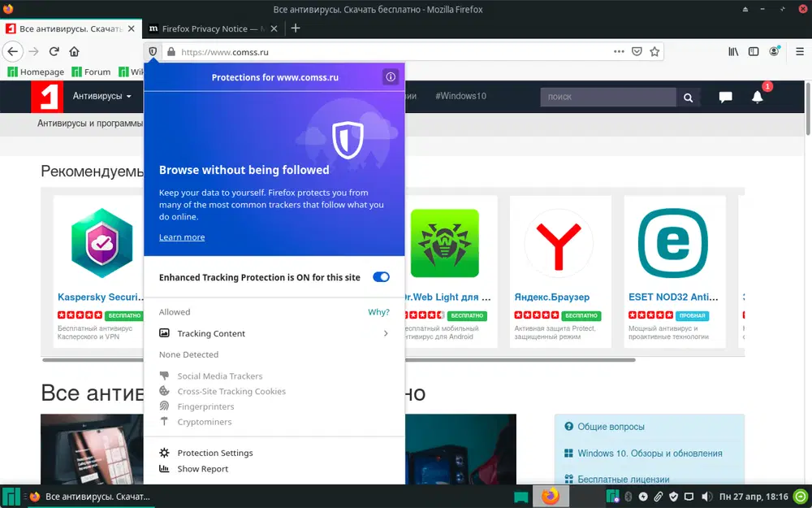Open the Firefox hamburger menu
This screenshot has height=508, width=812.
pos(800,51)
